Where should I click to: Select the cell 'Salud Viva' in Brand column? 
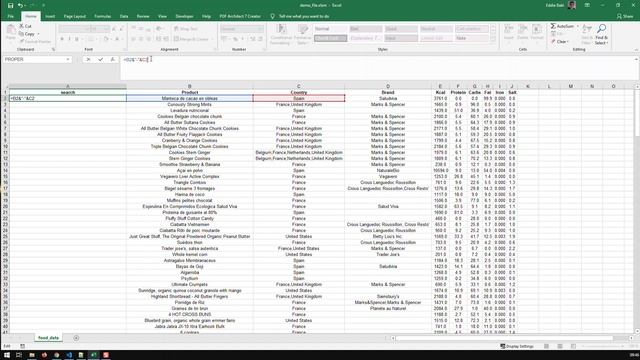click(388, 207)
